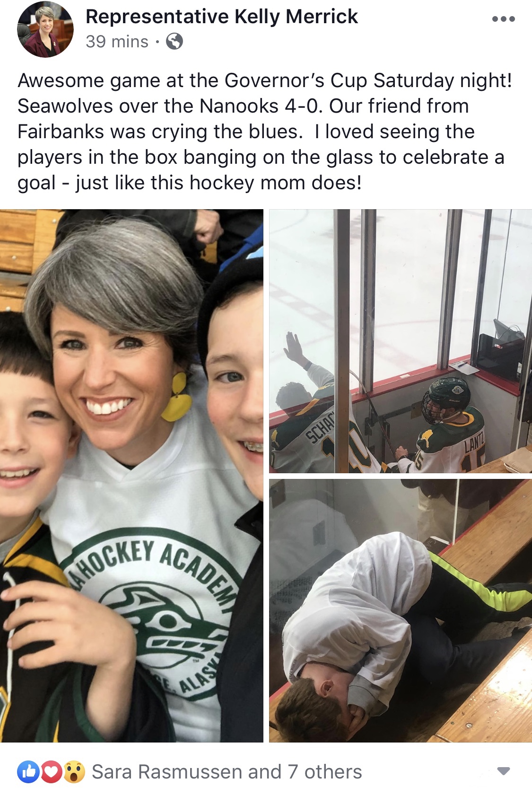Open the penalty box players photo

pos(401,341)
